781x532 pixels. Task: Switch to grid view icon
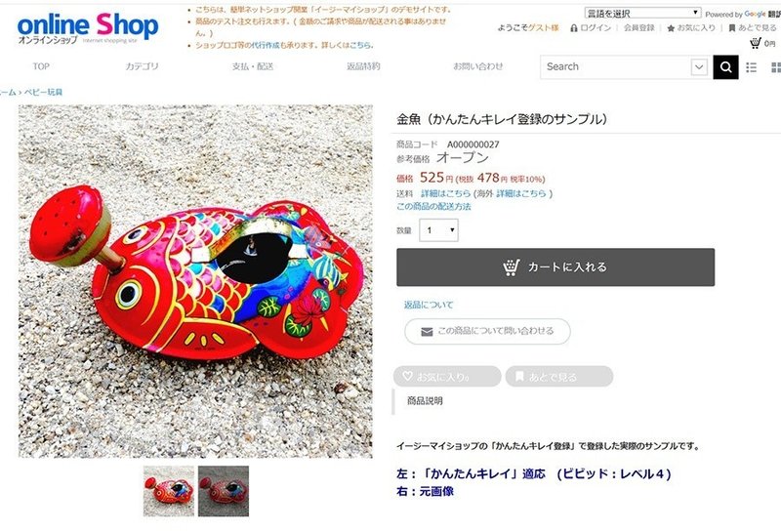point(775,67)
